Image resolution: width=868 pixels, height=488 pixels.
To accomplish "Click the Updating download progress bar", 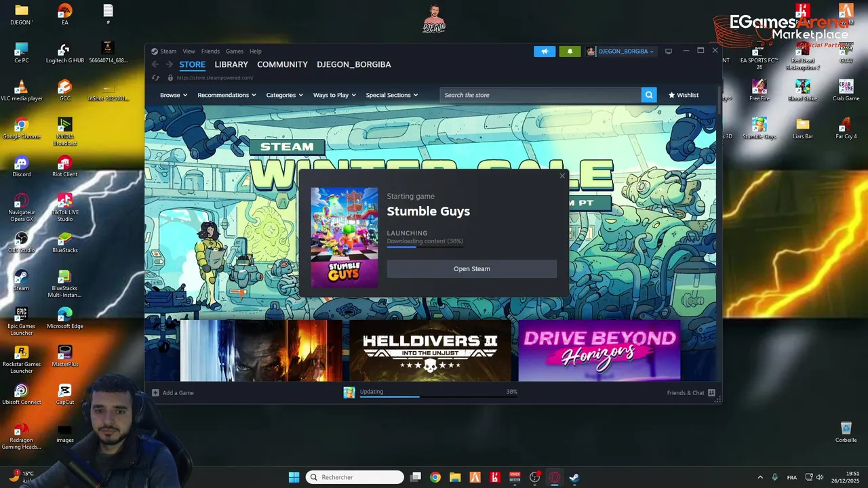I will 439,396.
